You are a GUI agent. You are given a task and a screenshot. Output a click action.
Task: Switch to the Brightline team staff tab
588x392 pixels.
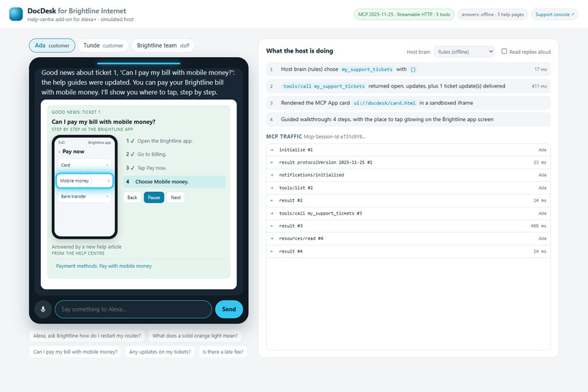coord(163,45)
